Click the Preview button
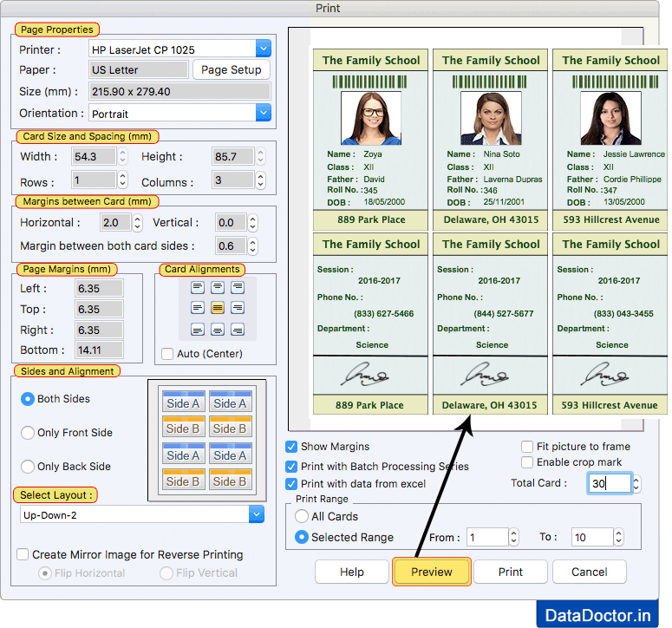672x628 pixels. pos(432,572)
